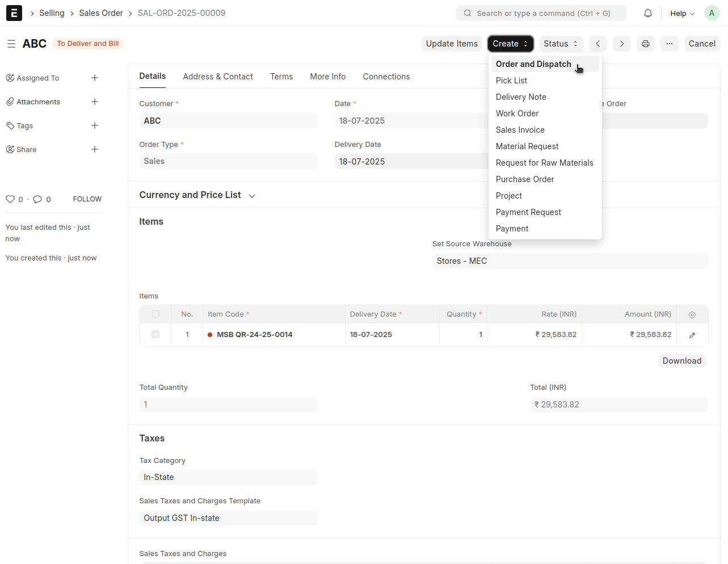Click the items table settings gear
The height and width of the screenshot is (564, 728).
point(692,314)
